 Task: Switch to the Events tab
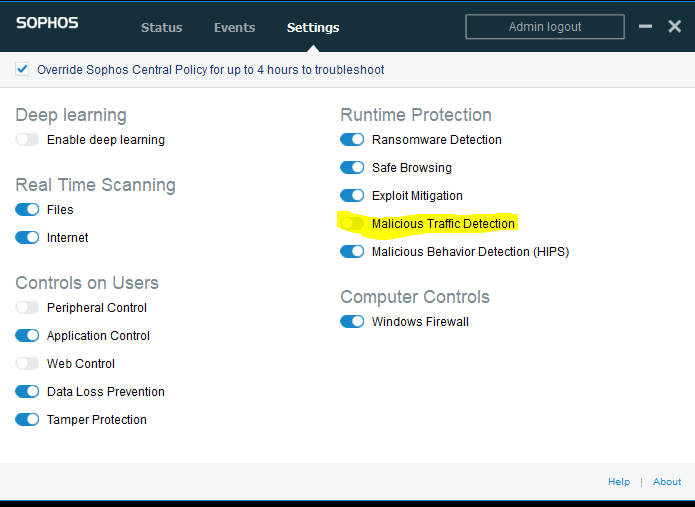[x=234, y=27]
